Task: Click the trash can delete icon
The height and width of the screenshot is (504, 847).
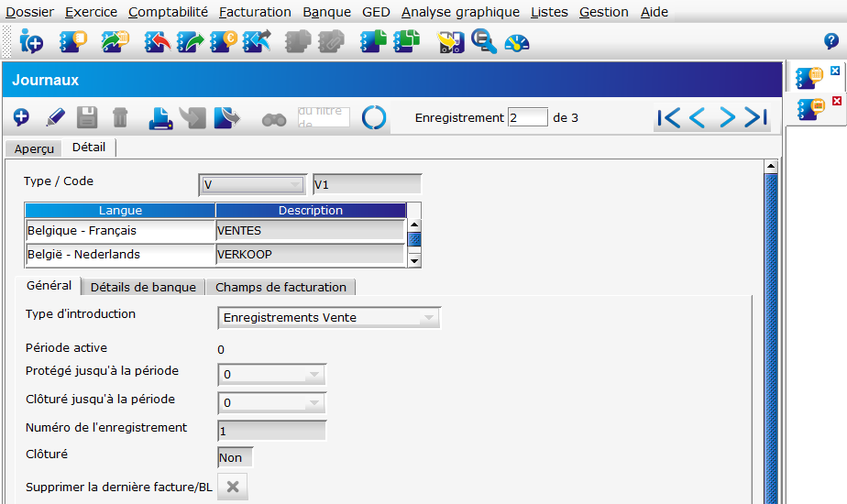Action: click(x=120, y=117)
